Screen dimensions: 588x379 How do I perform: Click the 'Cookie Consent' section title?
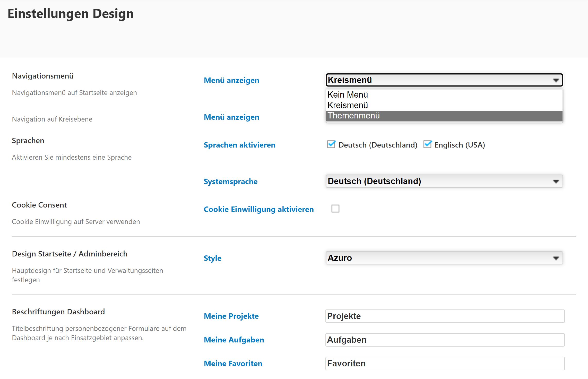click(x=39, y=205)
